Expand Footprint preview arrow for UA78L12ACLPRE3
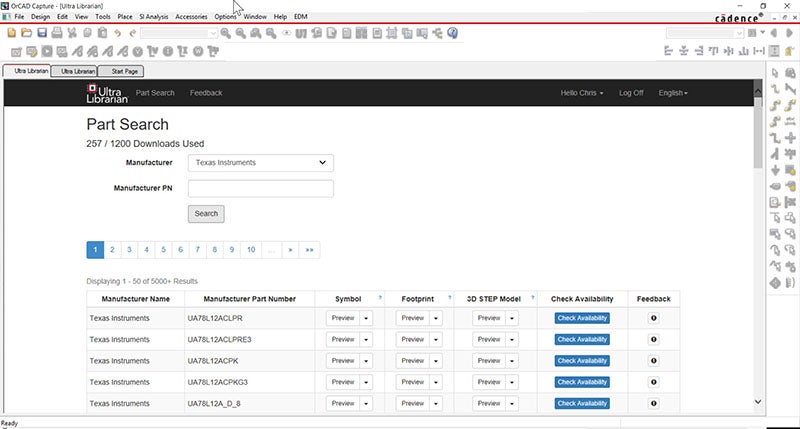800x429 pixels. 436,340
